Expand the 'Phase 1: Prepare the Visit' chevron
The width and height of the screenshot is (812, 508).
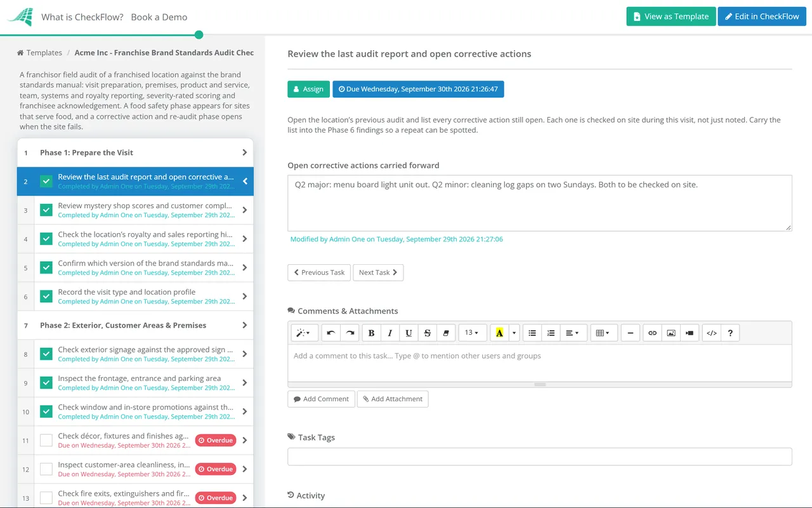pos(245,152)
